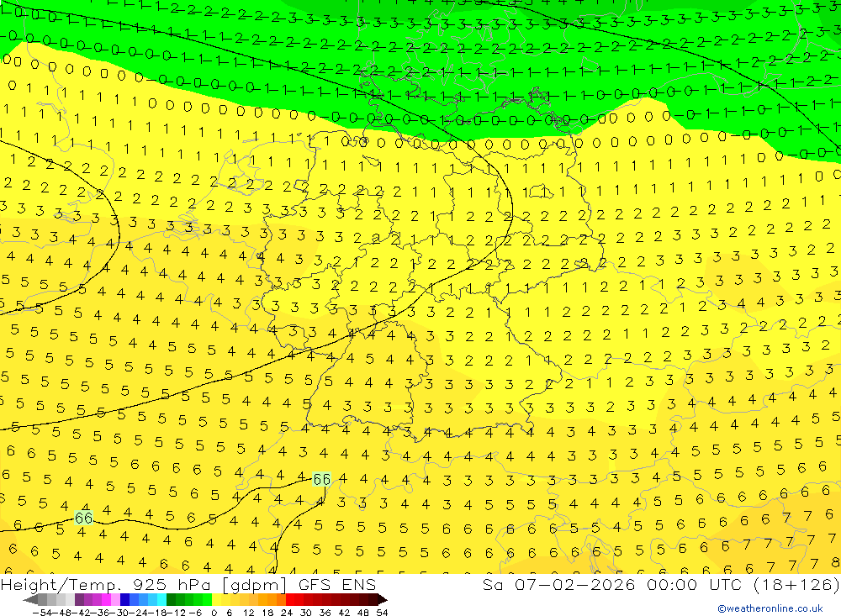Click the '66' contour label farther east

(x=321, y=479)
